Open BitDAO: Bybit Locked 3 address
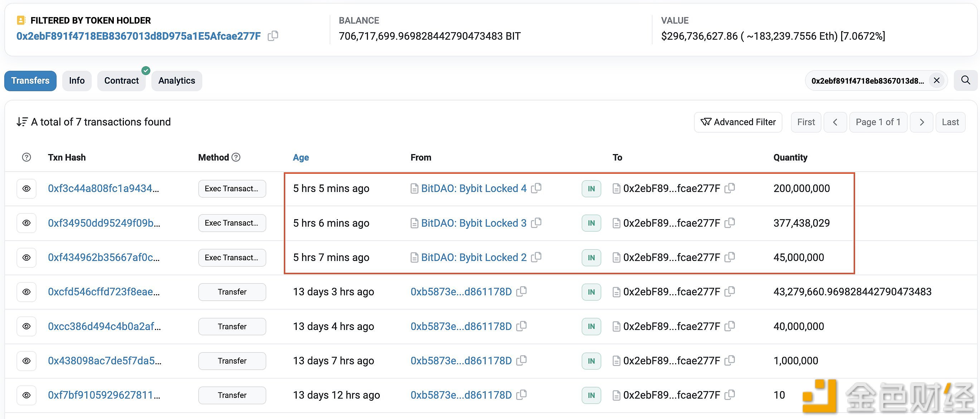This screenshot has width=980, height=419. click(474, 223)
